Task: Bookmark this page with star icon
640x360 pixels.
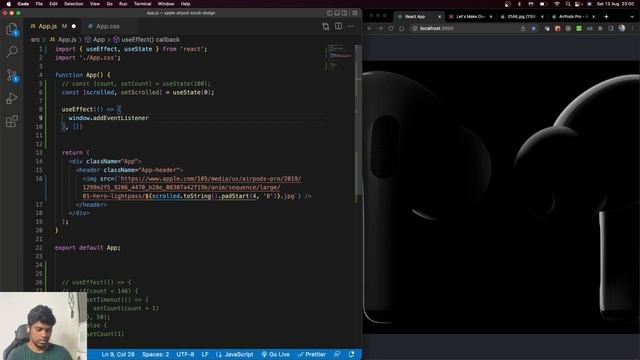Action: [533, 29]
